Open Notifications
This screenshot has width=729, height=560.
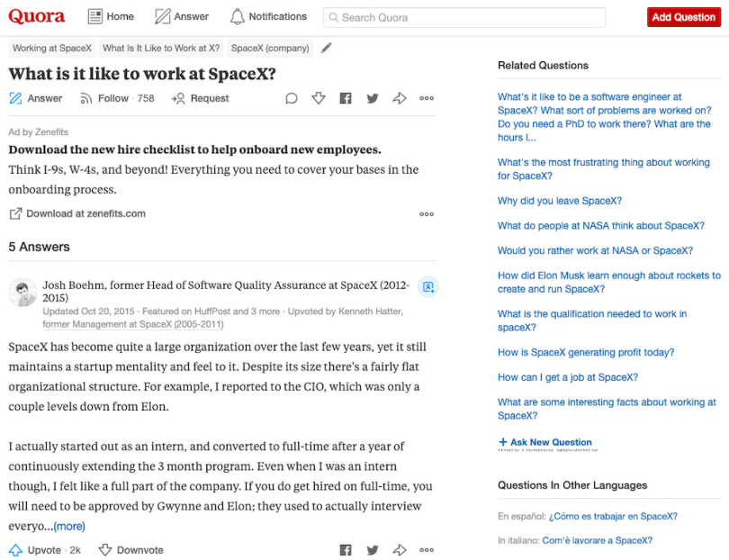[x=269, y=17]
